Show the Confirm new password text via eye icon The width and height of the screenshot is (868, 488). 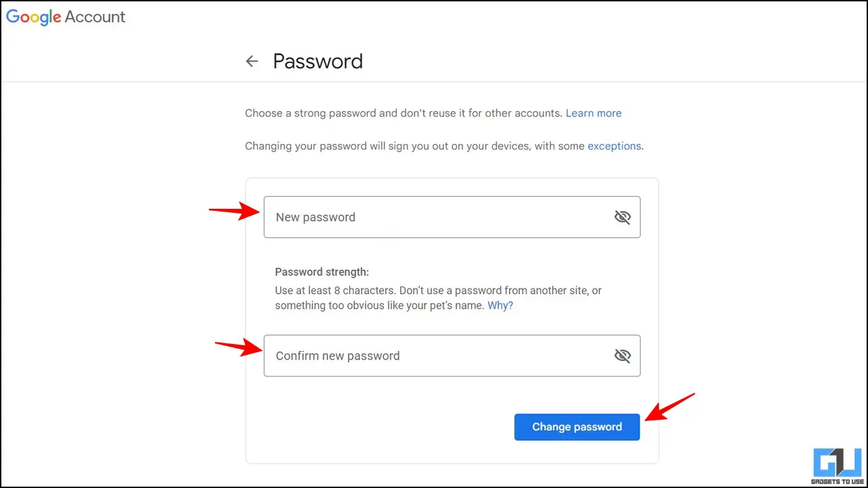tap(622, 356)
